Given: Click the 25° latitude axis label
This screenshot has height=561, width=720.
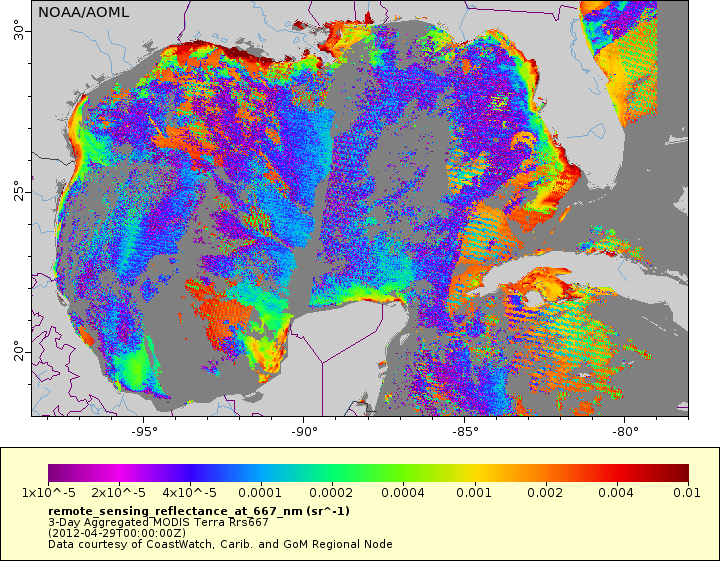Looking at the screenshot, I should (x=18, y=191).
